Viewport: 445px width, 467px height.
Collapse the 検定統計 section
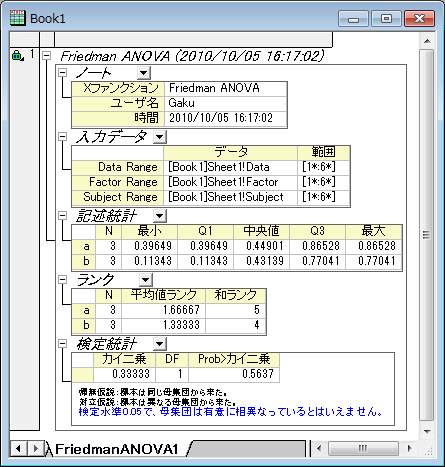point(62,344)
